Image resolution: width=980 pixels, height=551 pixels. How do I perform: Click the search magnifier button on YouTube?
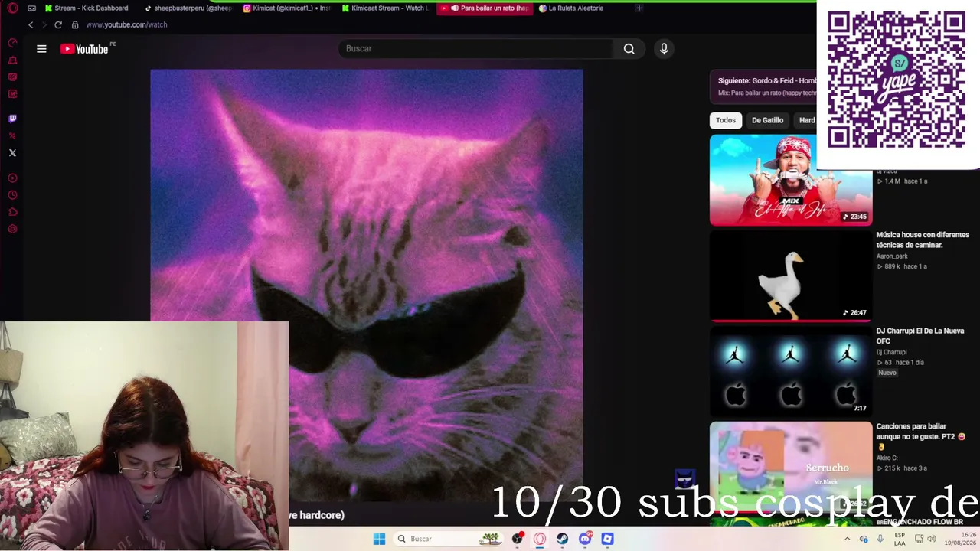(629, 49)
